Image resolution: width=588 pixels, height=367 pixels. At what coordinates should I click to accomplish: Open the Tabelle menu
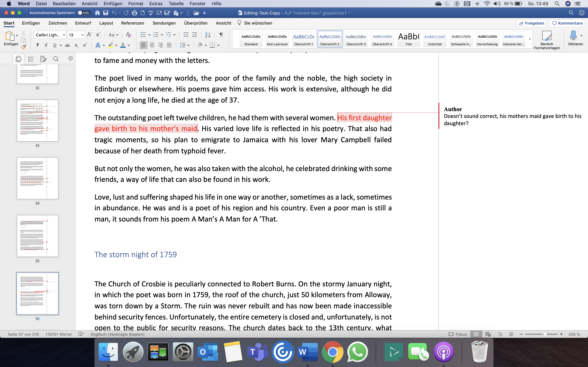point(176,4)
